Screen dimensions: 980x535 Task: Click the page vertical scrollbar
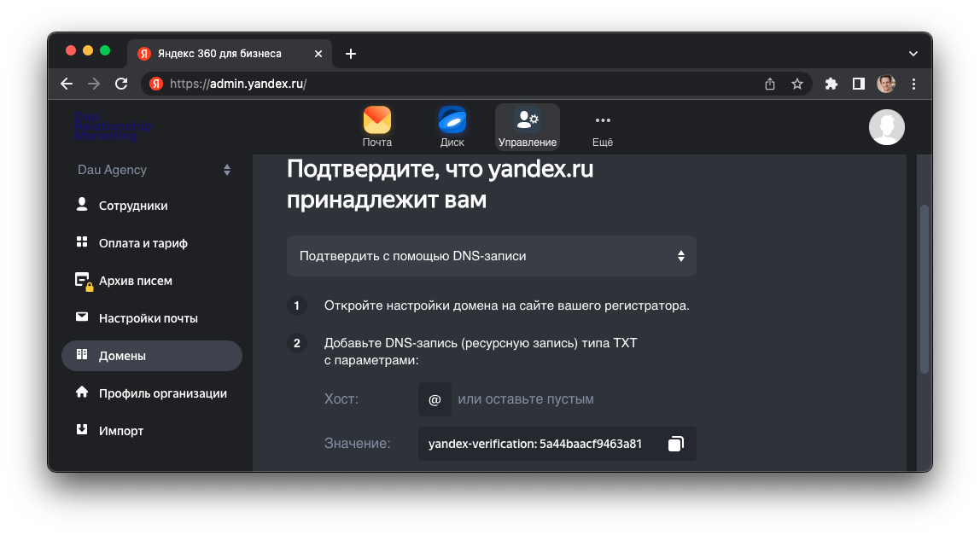tap(924, 289)
